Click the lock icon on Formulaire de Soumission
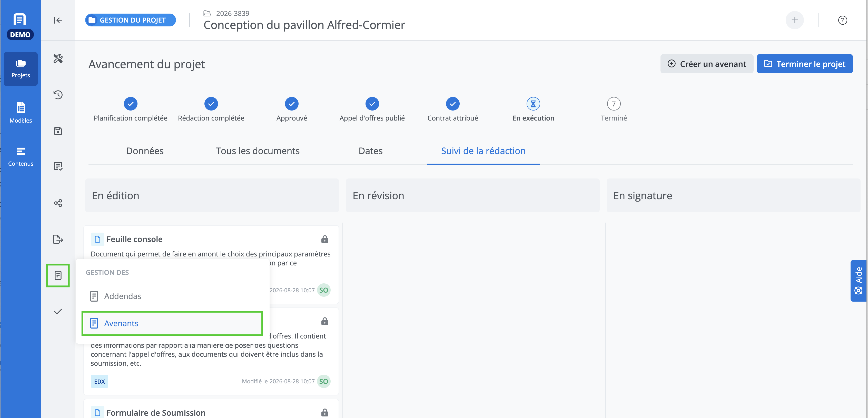The image size is (868, 418). pos(324,413)
